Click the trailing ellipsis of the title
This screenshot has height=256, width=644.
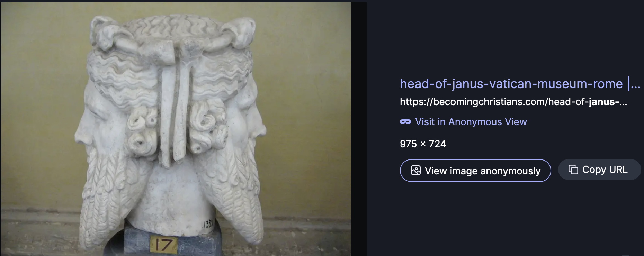point(636,84)
